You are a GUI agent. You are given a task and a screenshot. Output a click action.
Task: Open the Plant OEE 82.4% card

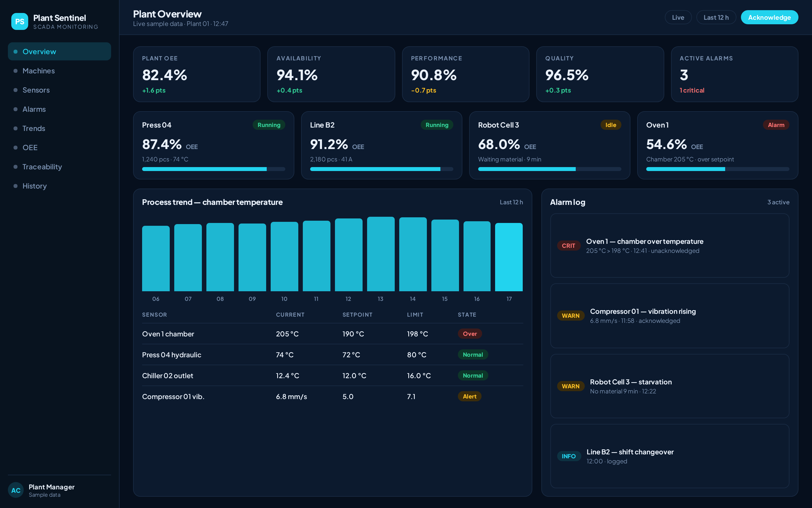(197, 74)
